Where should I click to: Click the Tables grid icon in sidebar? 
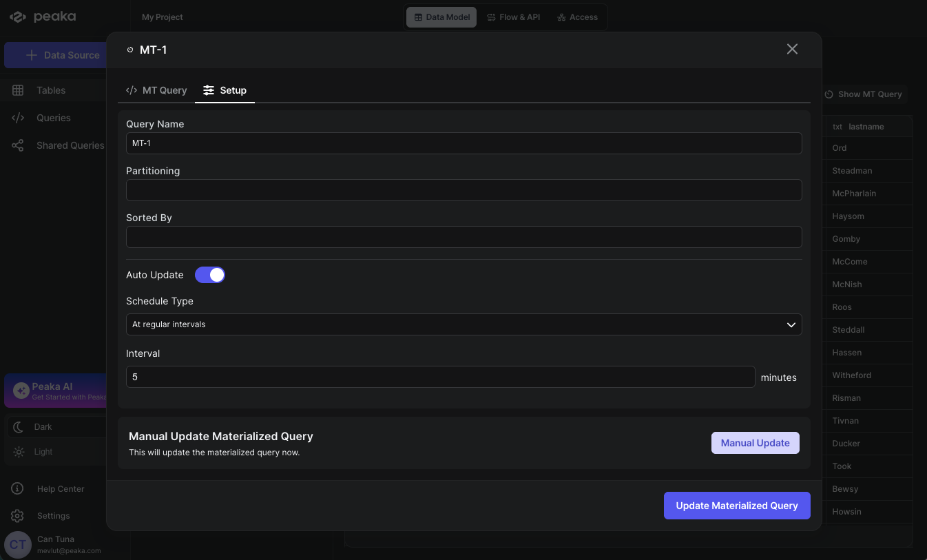[18, 90]
